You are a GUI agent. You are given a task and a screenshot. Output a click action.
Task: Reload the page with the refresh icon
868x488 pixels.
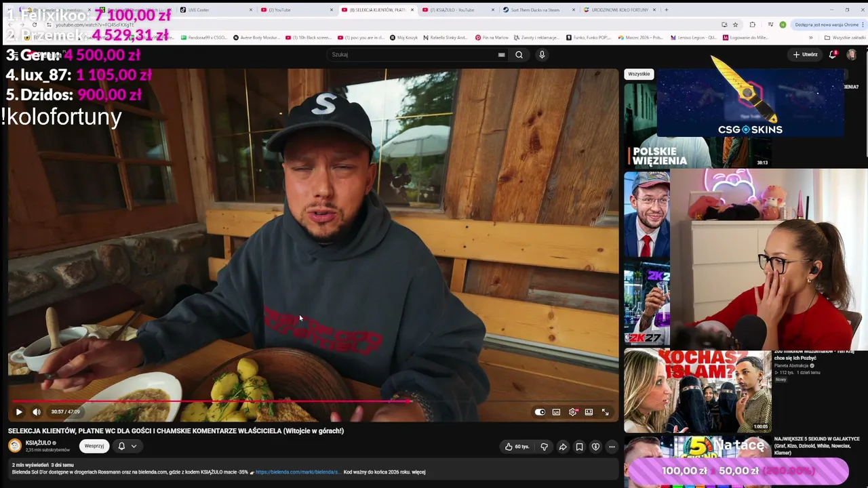pos(35,24)
